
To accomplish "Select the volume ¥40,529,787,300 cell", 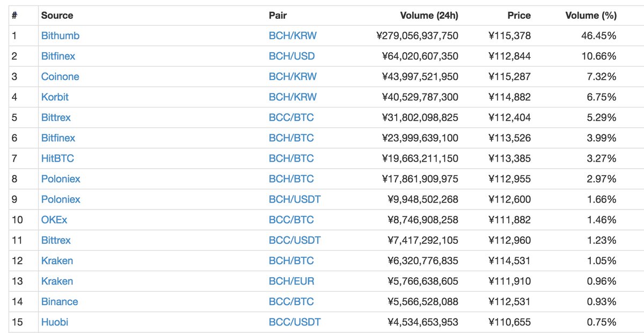I will pyautogui.click(x=420, y=97).
